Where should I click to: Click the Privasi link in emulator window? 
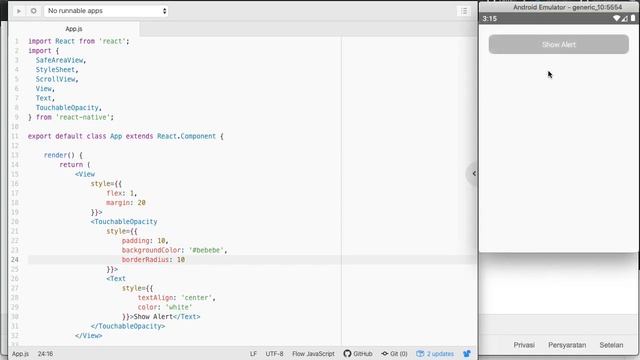pyautogui.click(x=524, y=345)
